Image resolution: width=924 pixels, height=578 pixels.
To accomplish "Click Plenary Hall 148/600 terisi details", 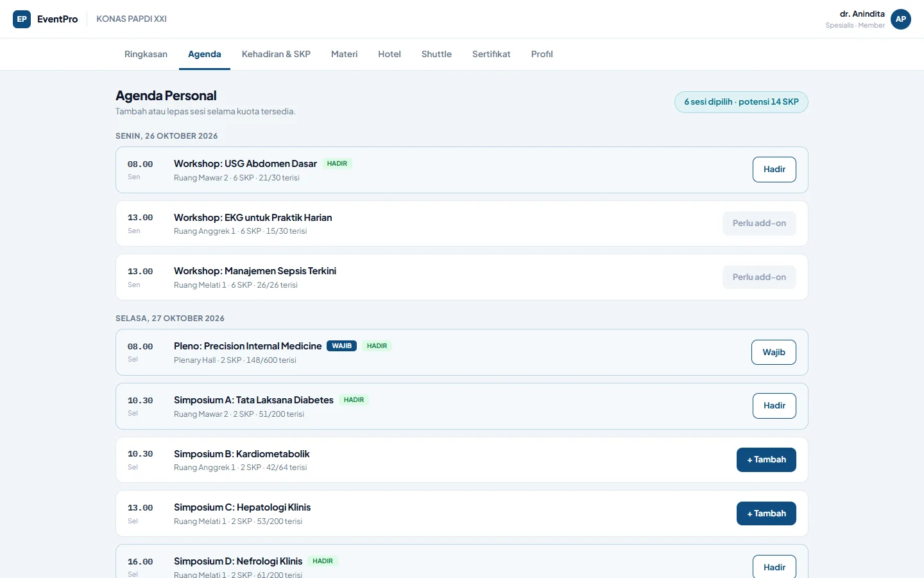I will [235, 360].
